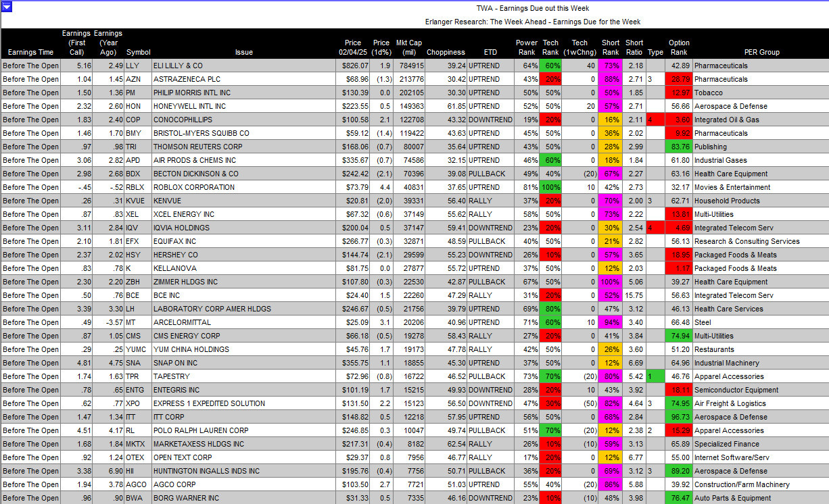Image resolution: width=829 pixels, height=504 pixels.
Task: Click the green 96.73 Option Rank cell
Action: (x=679, y=417)
